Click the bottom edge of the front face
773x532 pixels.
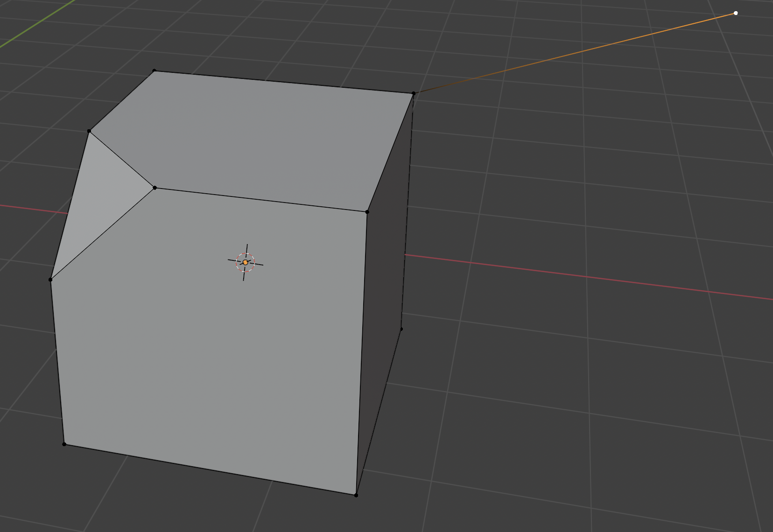pyautogui.click(x=210, y=469)
